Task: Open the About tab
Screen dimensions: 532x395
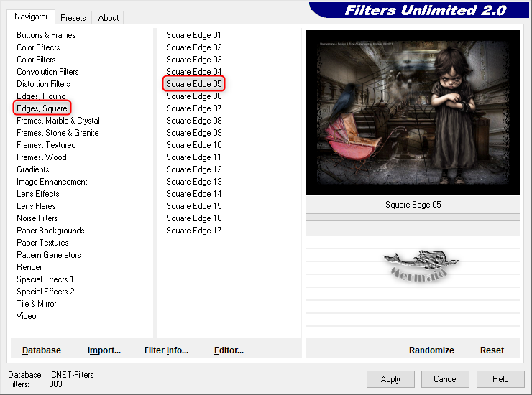Action: [x=109, y=18]
